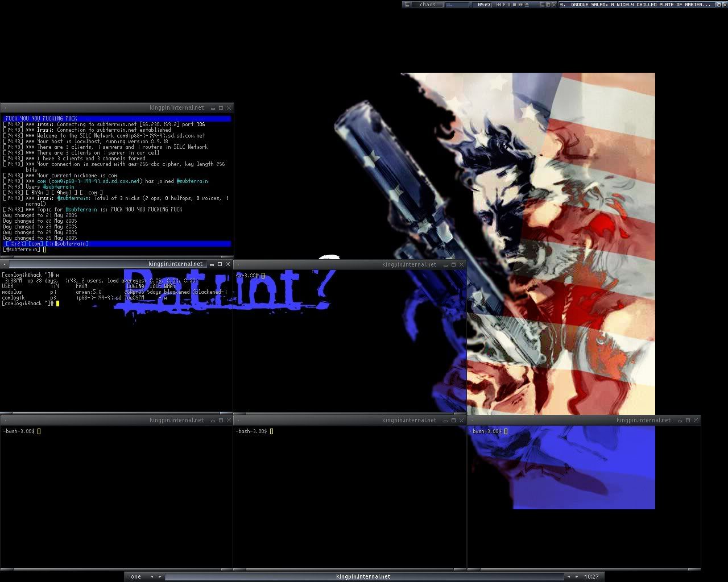
Task: Maximize the bottom-center bash terminal
Action: (x=453, y=421)
